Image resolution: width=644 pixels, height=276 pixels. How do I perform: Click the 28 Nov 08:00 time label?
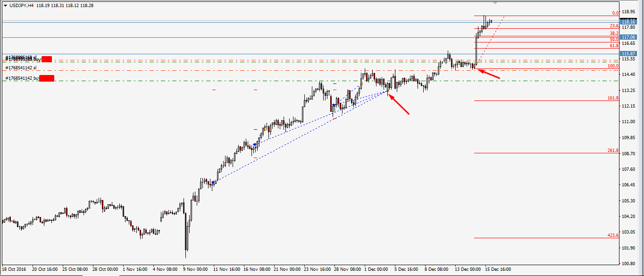347,269
